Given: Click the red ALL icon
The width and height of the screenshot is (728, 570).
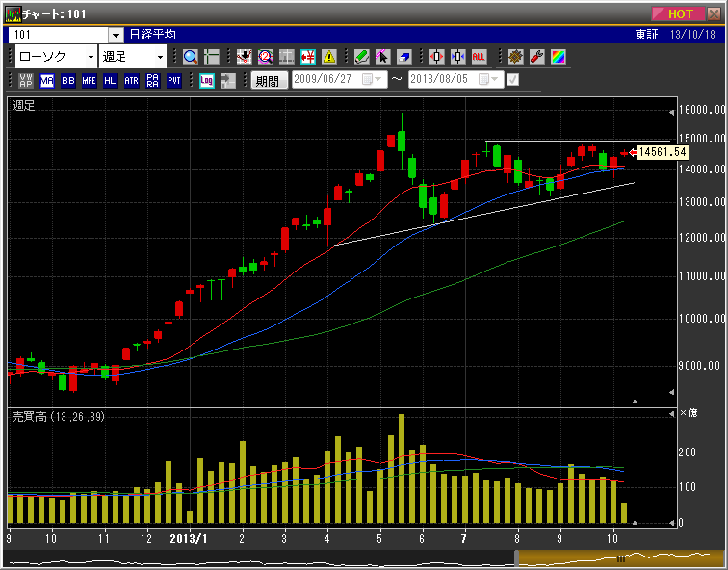Looking at the screenshot, I should click(x=479, y=57).
